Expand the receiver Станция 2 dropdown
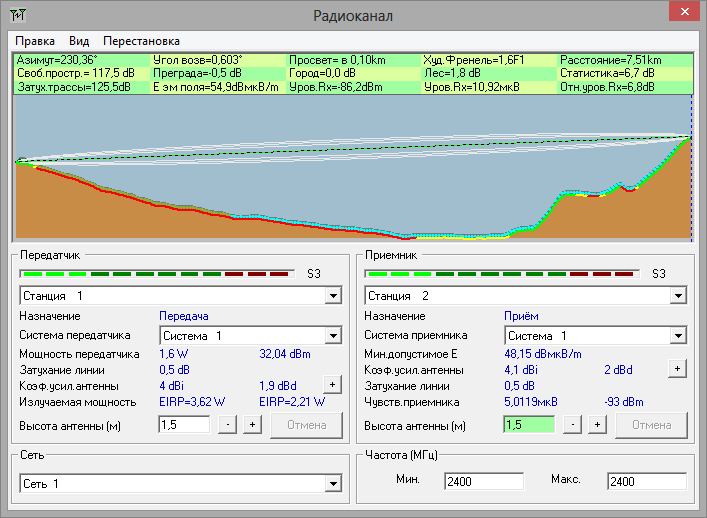 [678, 296]
